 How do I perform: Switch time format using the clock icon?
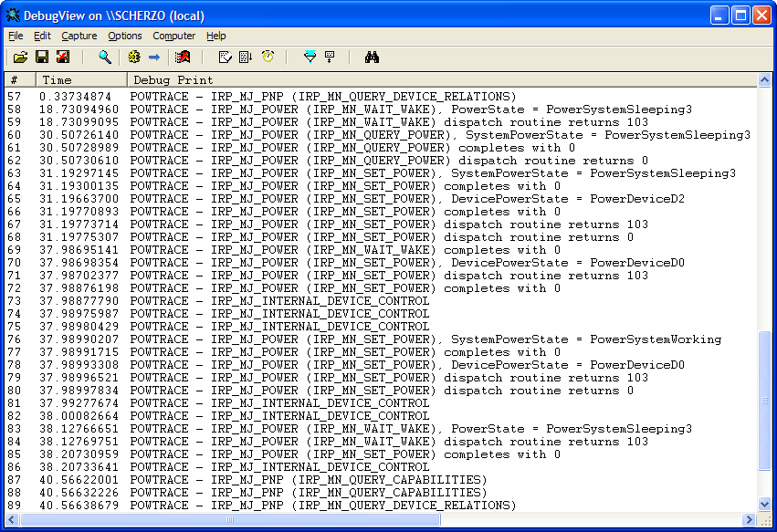(268, 57)
